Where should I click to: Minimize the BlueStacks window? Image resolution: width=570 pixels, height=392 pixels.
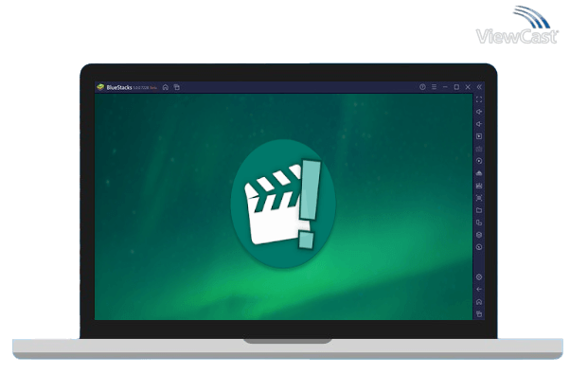tap(445, 87)
